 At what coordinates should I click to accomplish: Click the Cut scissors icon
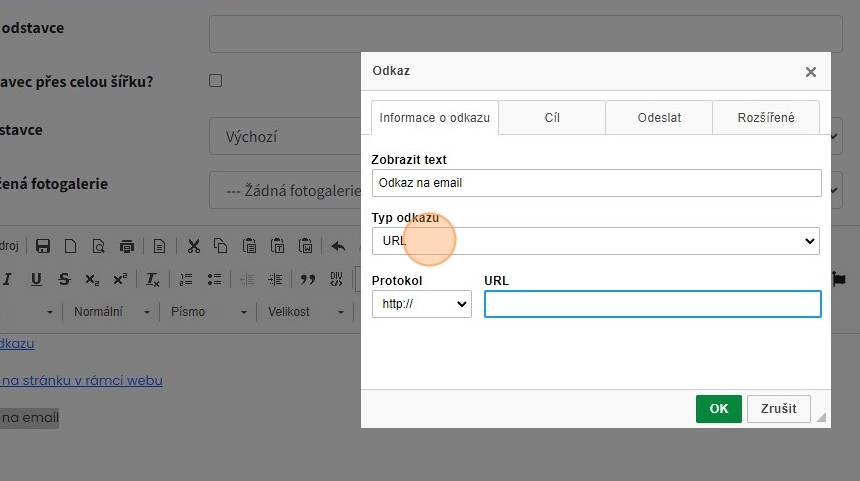click(194, 246)
